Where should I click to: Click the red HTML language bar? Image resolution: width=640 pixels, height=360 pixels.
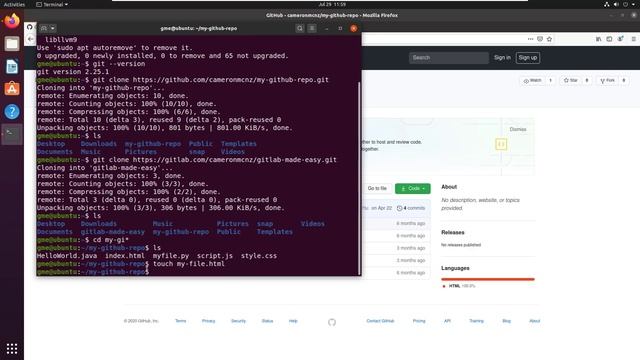pos(488,279)
